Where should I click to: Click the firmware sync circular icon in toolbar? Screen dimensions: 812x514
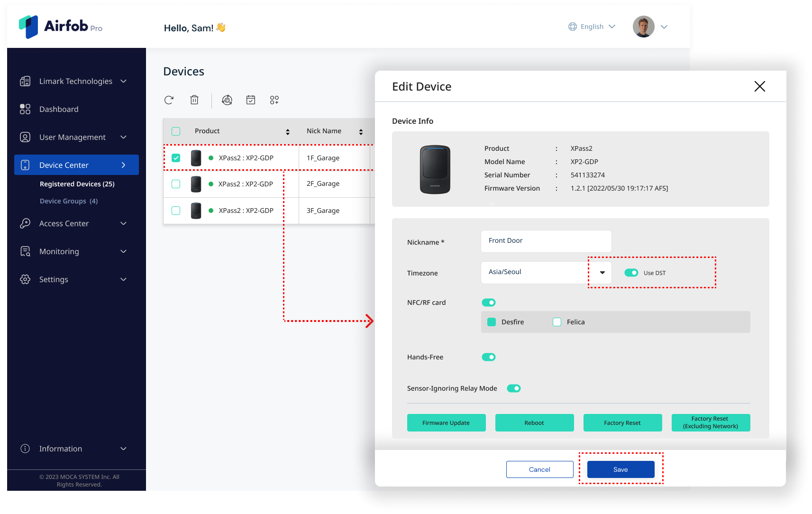click(x=227, y=100)
